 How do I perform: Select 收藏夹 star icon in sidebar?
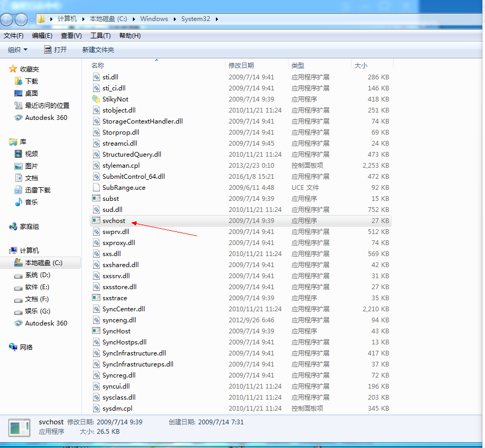coord(13,69)
